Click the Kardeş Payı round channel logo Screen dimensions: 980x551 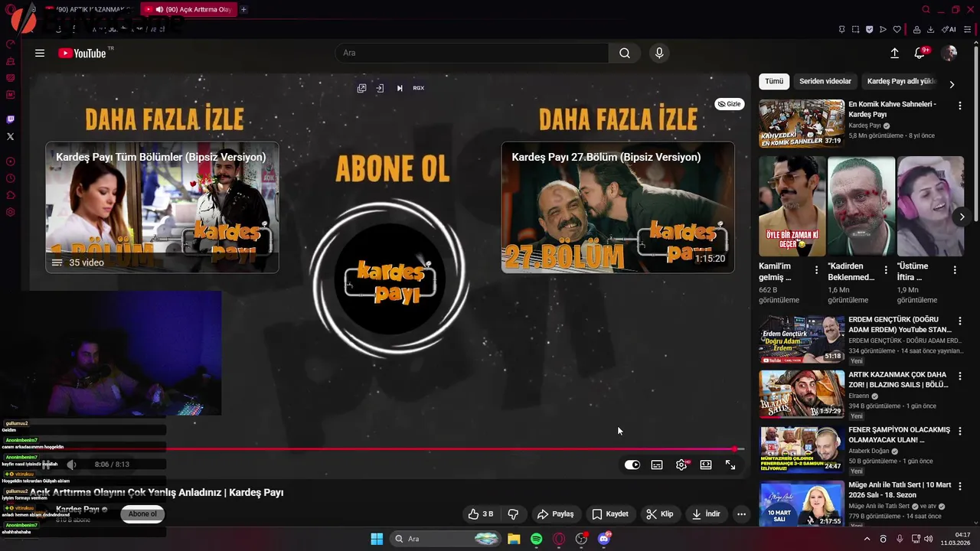pos(390,279)
